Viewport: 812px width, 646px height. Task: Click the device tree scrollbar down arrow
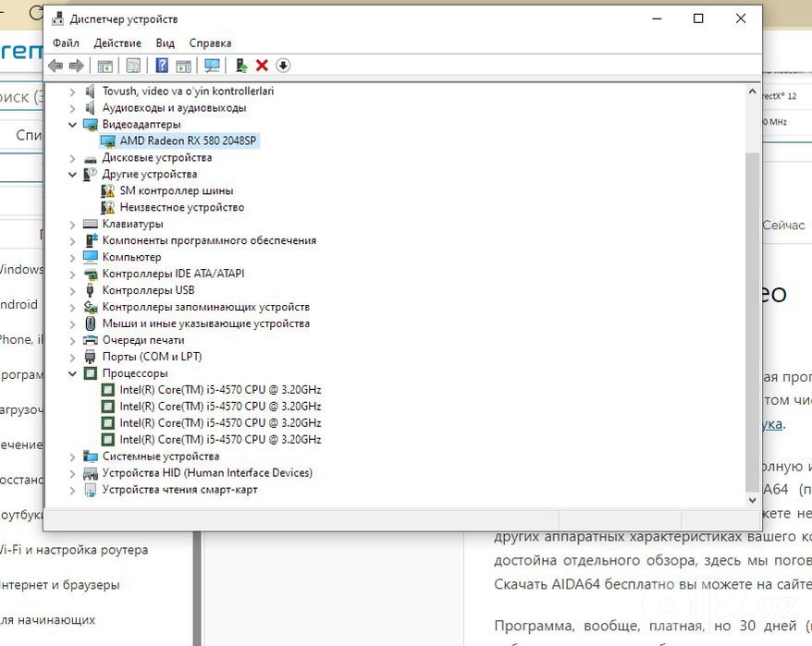tap(753, 500)
